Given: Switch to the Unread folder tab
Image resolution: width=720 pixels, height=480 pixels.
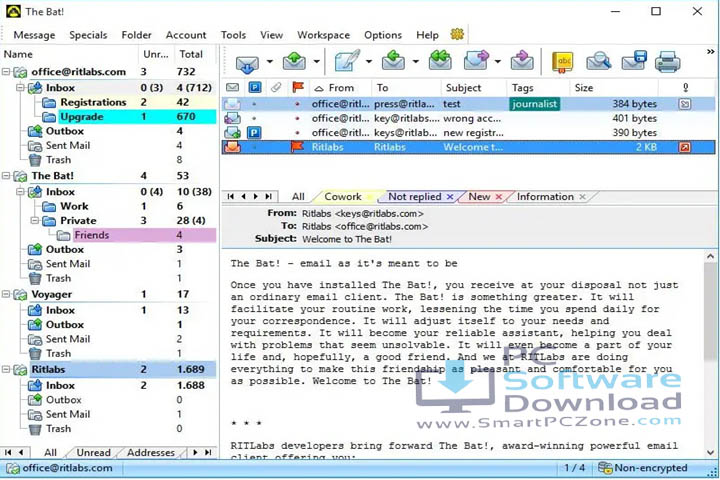Looking at the screenshot, I should (x=94, y=453).
